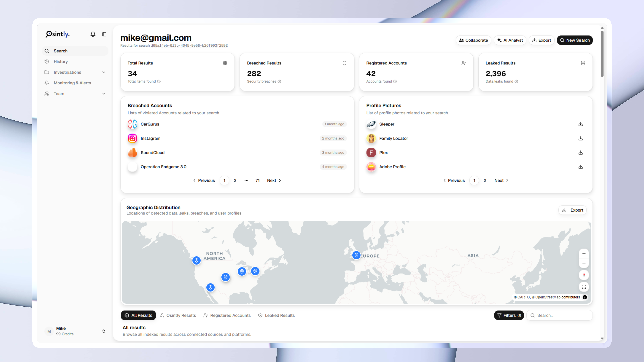Switch to the All Results tab

tap(138, 316)
